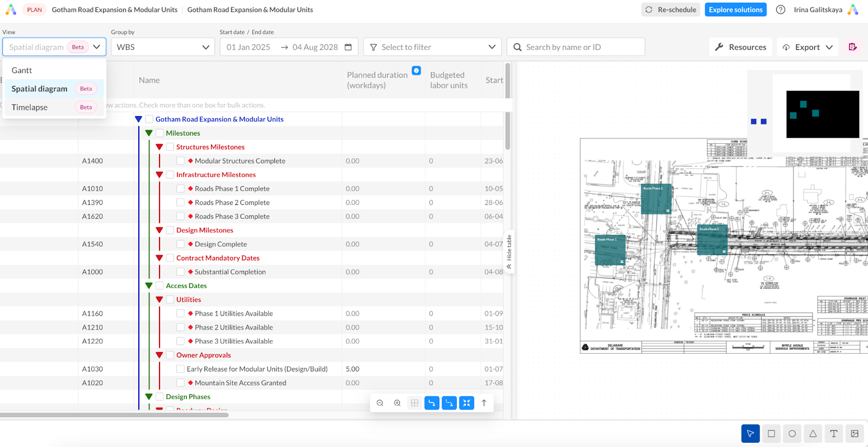Check the Substantial Completion checkbox
This screenshot has height=447, width=868.
coord(180,272)
